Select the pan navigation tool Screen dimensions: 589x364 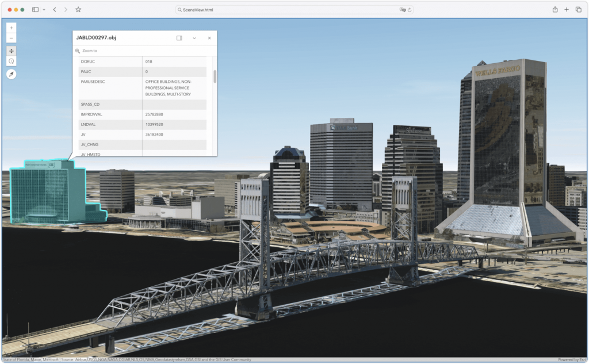(x=12, y=51)
